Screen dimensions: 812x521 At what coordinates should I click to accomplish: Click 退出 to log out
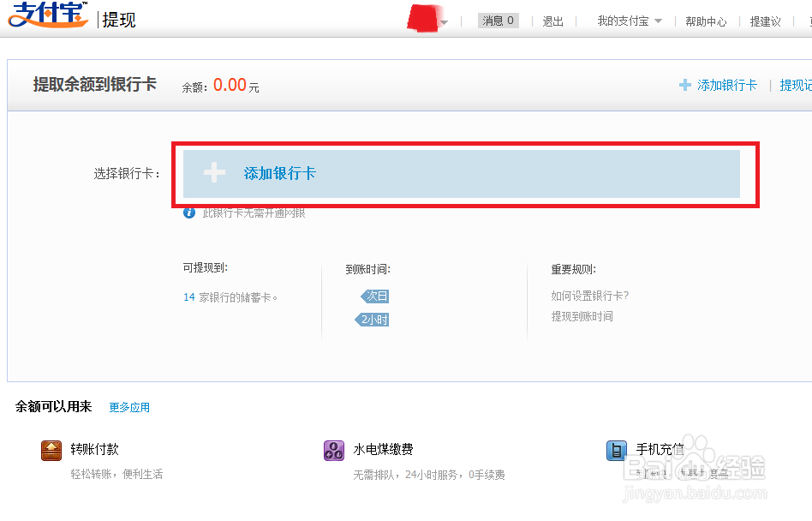tap(552, 21)
